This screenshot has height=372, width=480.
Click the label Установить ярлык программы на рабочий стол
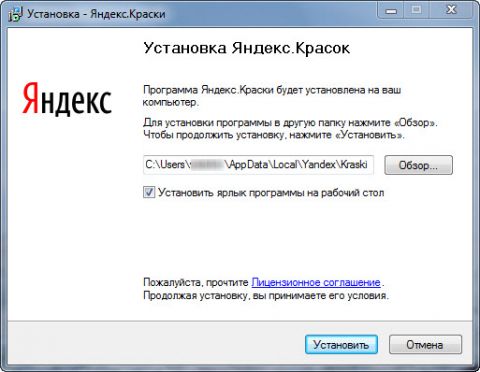coord(271,193)
